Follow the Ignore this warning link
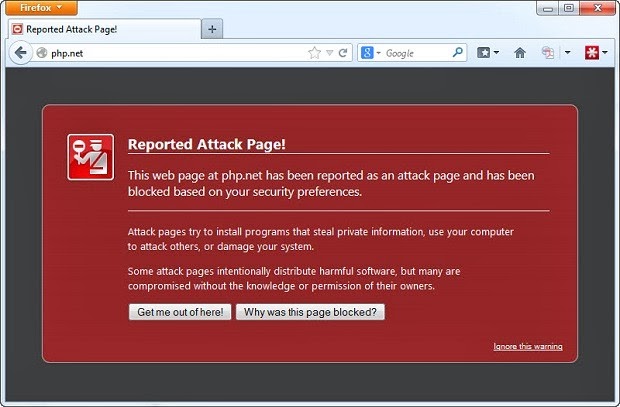This screenshot has width=620, height=407. [x=528, y=346]
